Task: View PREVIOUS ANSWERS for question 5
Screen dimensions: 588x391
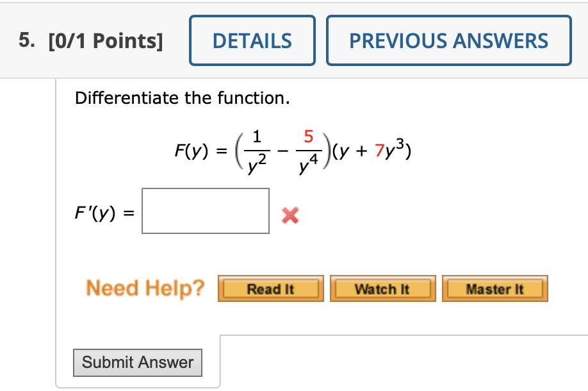Action: [x=448, y=40]
